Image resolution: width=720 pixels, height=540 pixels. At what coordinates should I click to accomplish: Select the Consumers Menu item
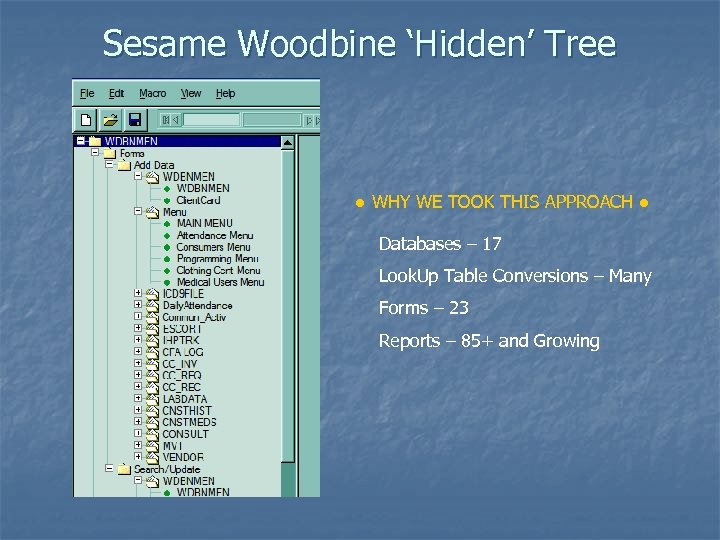214,247
